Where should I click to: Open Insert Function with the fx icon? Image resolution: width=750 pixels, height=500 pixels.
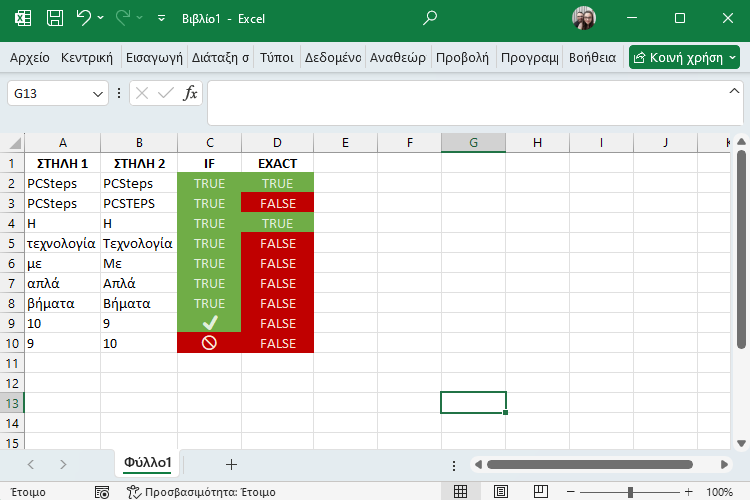pyautogui.click(x=190, y=93)
